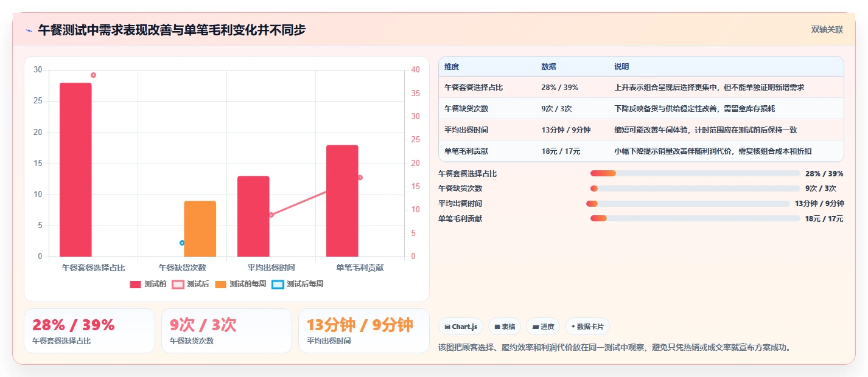Click the 午餐缺货次数 table row label

[466, 109]
